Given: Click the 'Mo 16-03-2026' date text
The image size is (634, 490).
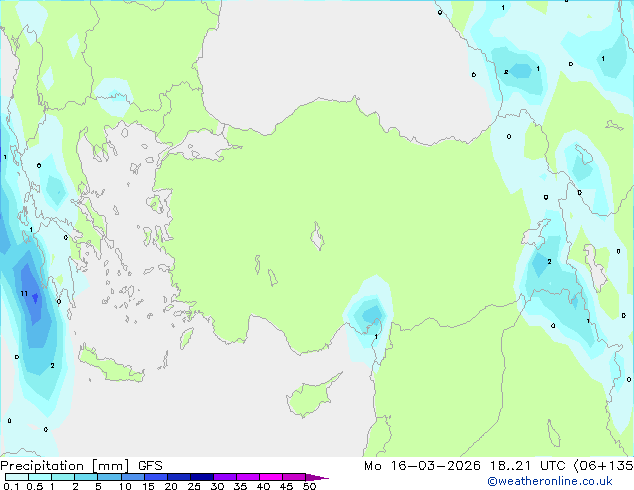Looking at the screenshot, I should tap(422, 466).
